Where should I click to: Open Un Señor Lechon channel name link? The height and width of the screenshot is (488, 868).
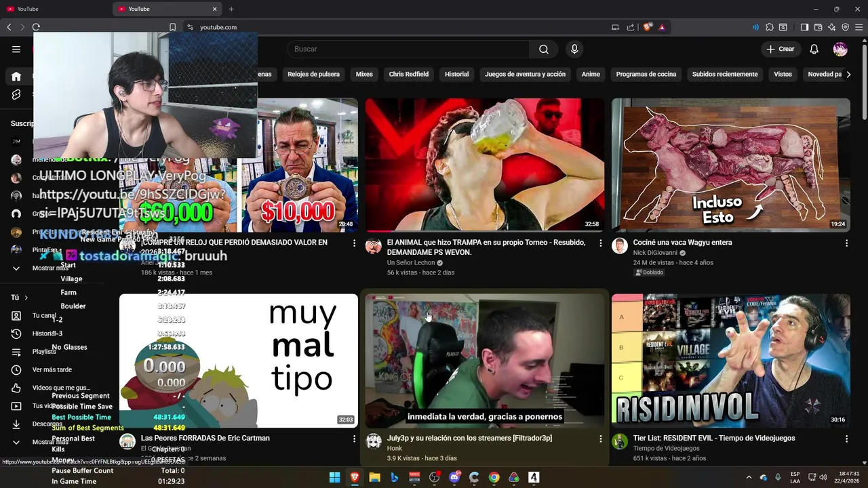tap(411, 263)
